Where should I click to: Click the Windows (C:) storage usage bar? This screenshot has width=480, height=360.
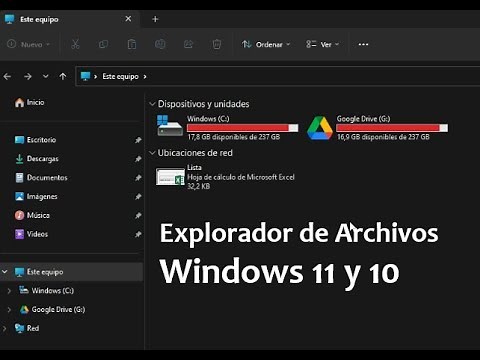[242, 128]
